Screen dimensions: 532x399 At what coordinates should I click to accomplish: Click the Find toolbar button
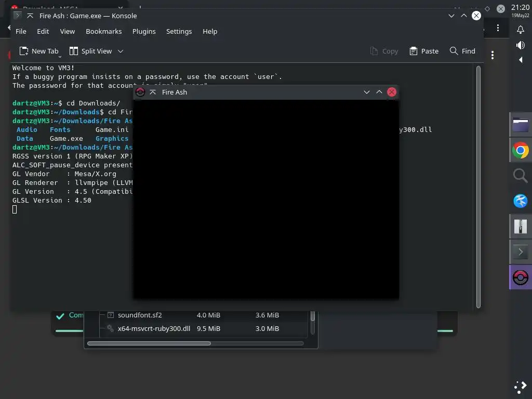coord(462,51)
